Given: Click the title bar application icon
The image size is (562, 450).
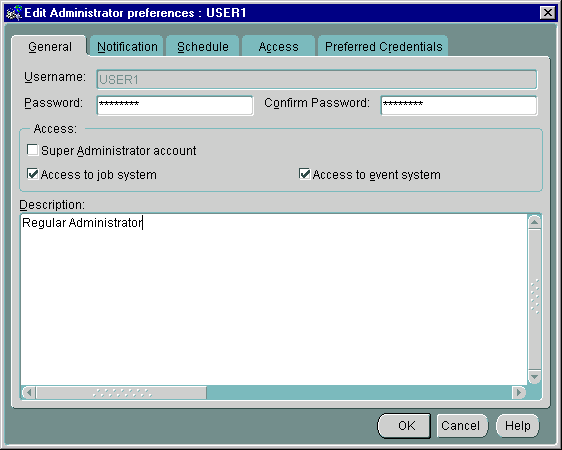Looking at the screenshot, I should (x=14, y=13).
